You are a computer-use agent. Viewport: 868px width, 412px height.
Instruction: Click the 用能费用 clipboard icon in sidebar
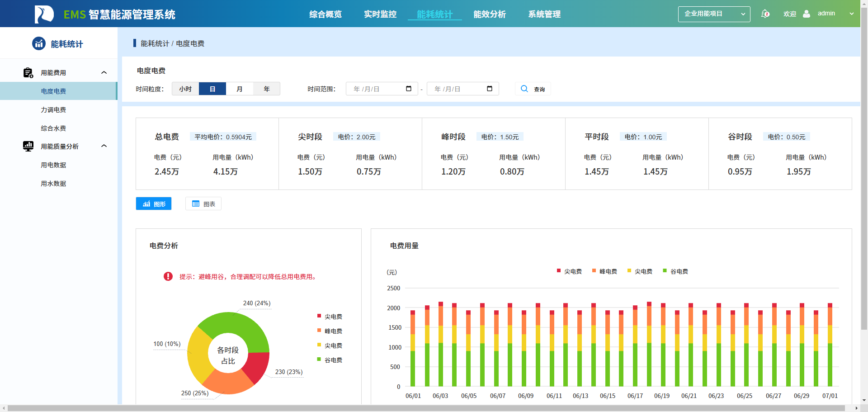click(28, 72)
